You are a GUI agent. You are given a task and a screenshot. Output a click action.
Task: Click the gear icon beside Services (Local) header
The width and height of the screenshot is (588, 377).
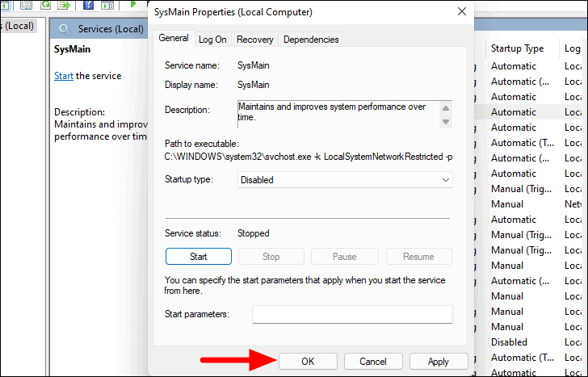[65, 29]
